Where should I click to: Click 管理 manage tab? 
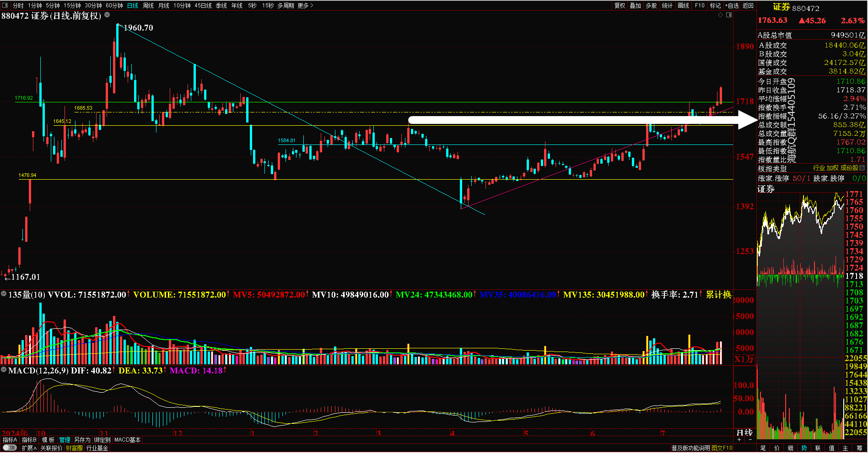(65, 440)
